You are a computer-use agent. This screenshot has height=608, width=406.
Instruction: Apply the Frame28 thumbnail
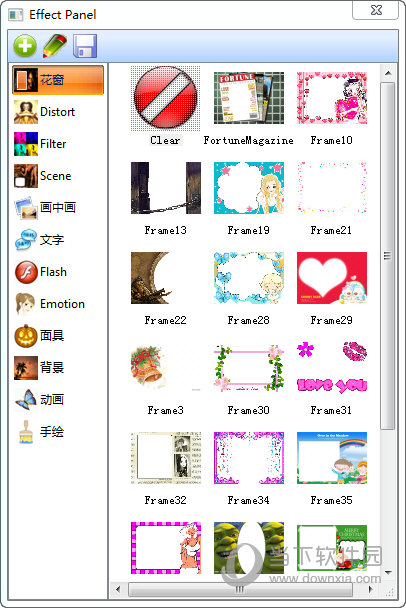pos(249,278)
